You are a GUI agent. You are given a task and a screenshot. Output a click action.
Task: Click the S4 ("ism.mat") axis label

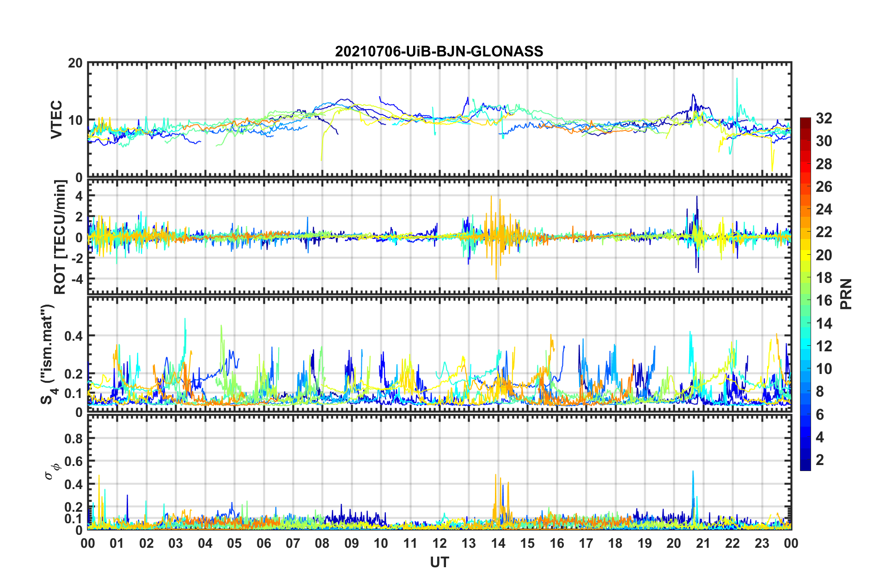(x=49, y=354)
